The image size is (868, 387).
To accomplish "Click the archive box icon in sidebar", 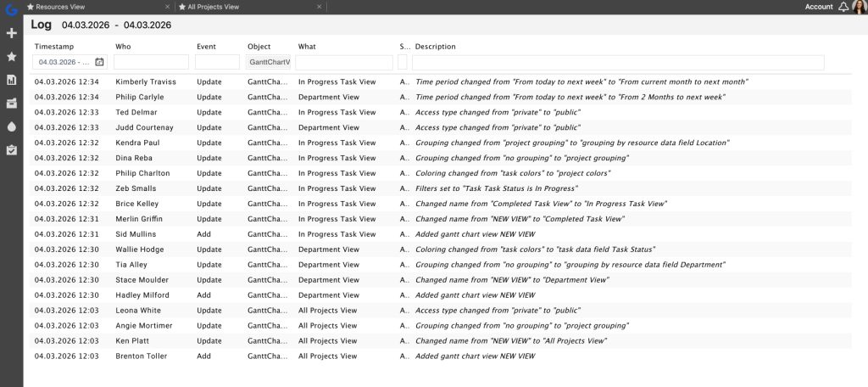I will click(11, 103).
